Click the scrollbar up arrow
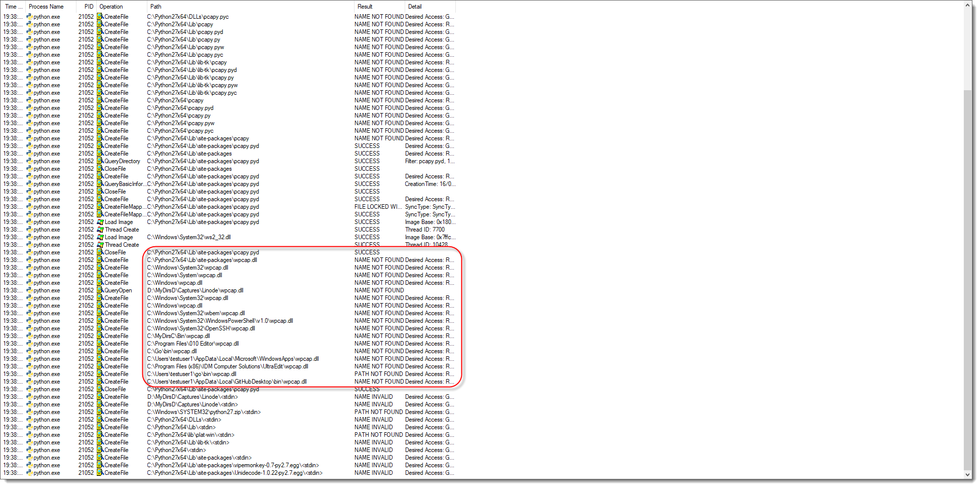Screen dimensions: 980x487 (967, 4)
